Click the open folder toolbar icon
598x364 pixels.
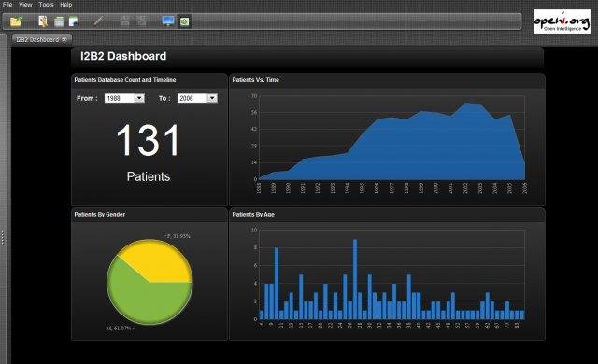17,21
